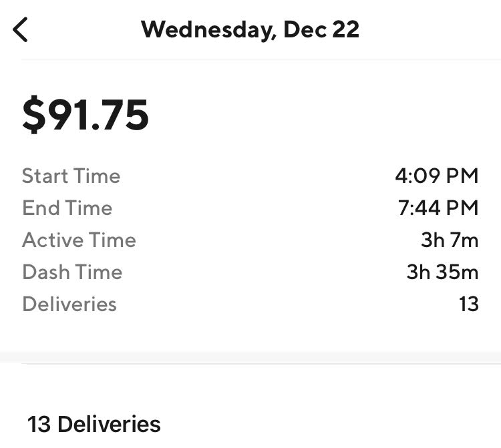Open the bold "13 Deliveries" section heading
This screenshot has width=501, height=448.
94,424
